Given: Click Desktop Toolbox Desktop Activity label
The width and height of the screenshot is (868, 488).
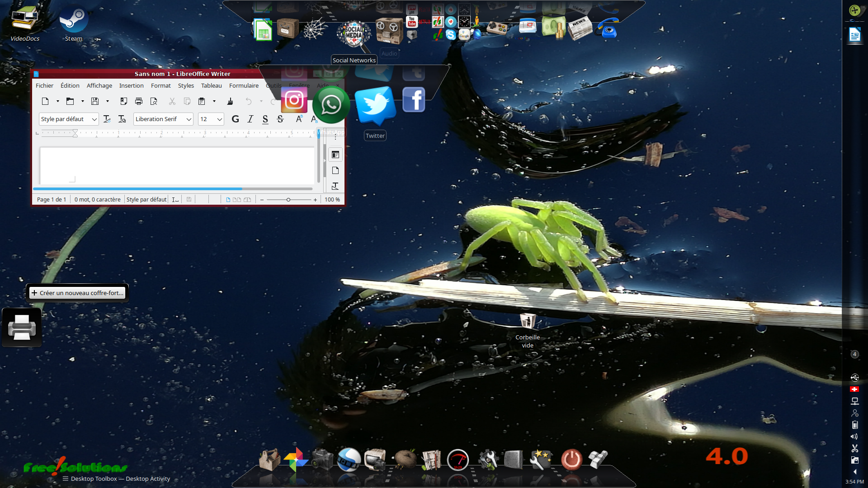Looking at the screenshot, I should pyautogui.click(x=120, y=479).
